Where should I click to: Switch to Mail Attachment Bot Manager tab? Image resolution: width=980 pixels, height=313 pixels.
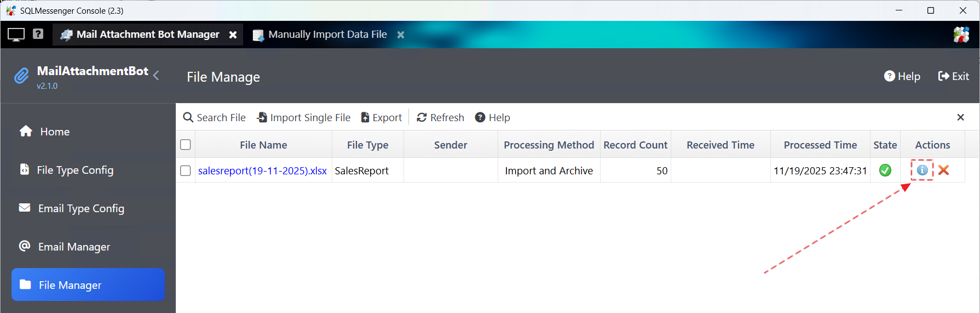pyautogui.click(x=148, y=35)
